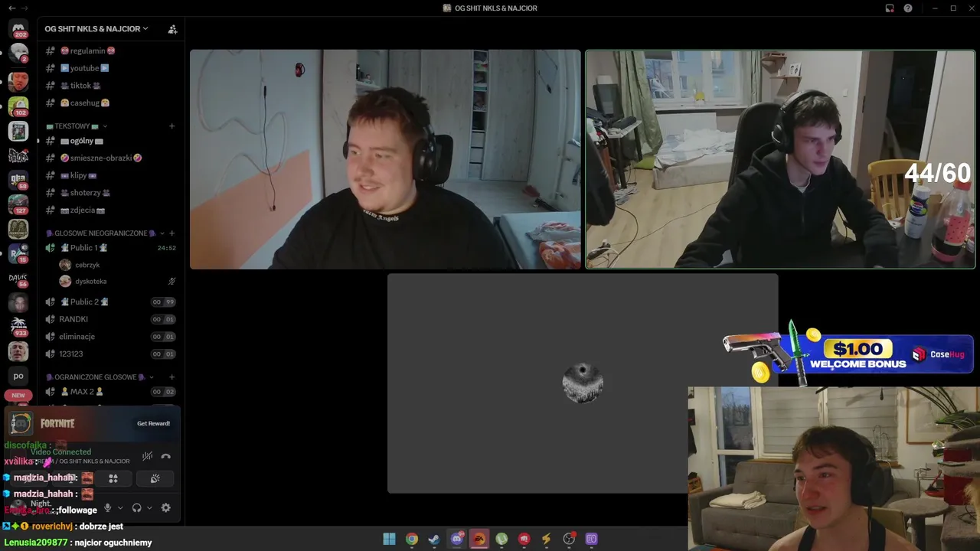Open uTorrent from the taskbar
Image resolution: width=980 pixels, height=551 pixels.
tap(501, 539)
